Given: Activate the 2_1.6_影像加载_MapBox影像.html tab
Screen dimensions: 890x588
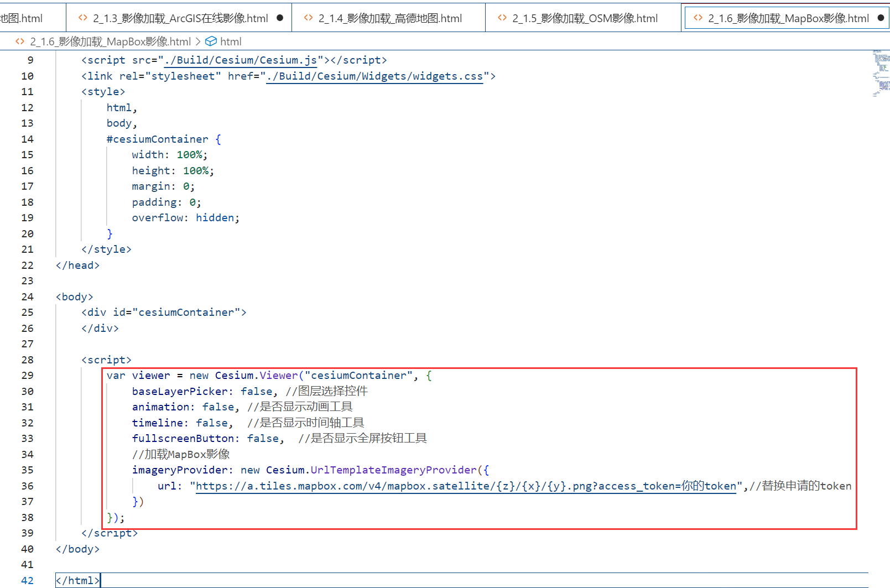Looking at the screenshot, I should (x=785, y=18).
